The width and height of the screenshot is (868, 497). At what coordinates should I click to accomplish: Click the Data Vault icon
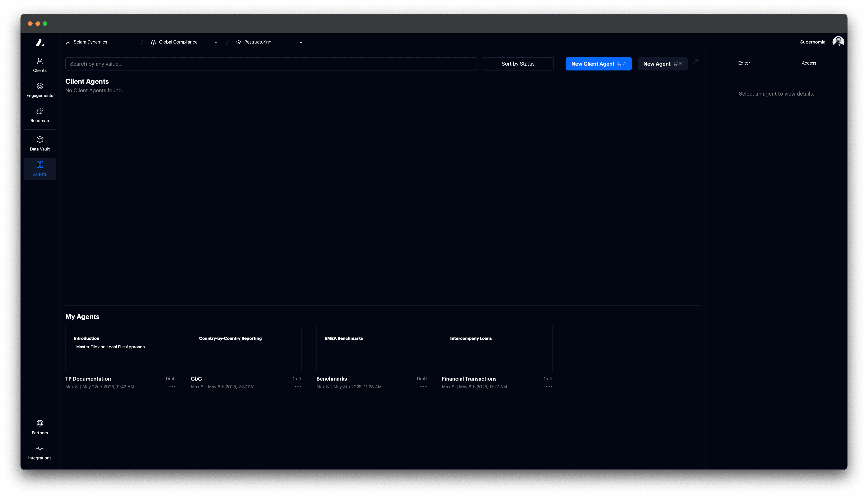tap(40, 143)
